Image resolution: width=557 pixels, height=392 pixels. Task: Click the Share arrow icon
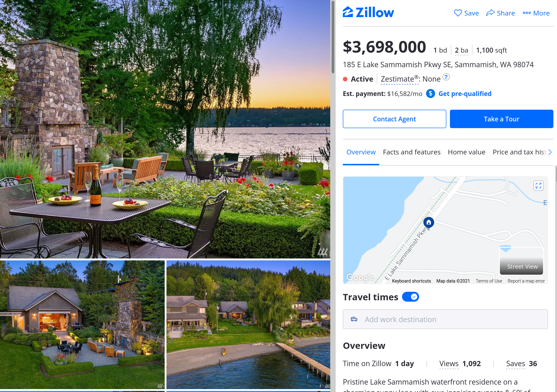point(490,13)
